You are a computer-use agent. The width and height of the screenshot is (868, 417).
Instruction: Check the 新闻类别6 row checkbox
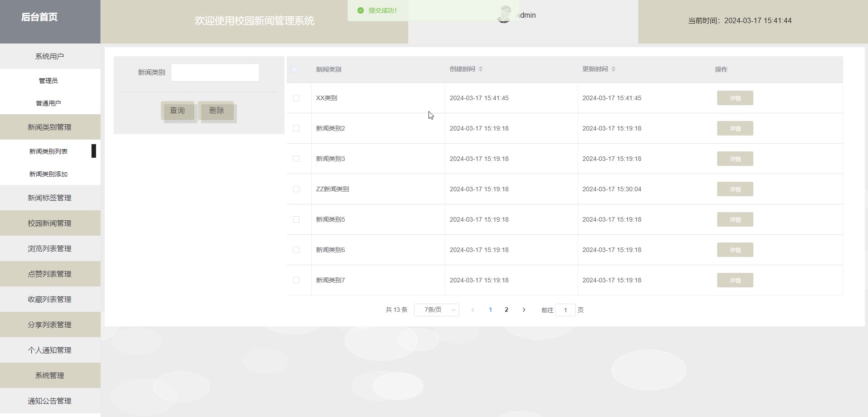(296, 250)
